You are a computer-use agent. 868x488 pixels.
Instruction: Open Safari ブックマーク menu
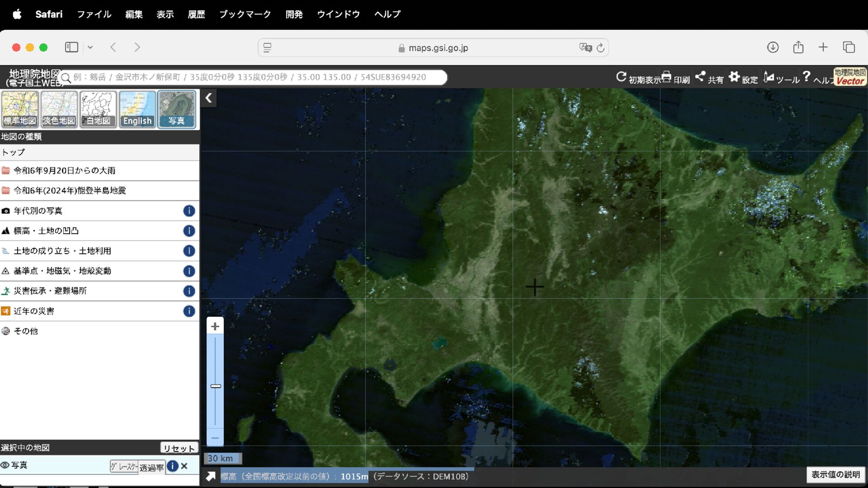245,14
